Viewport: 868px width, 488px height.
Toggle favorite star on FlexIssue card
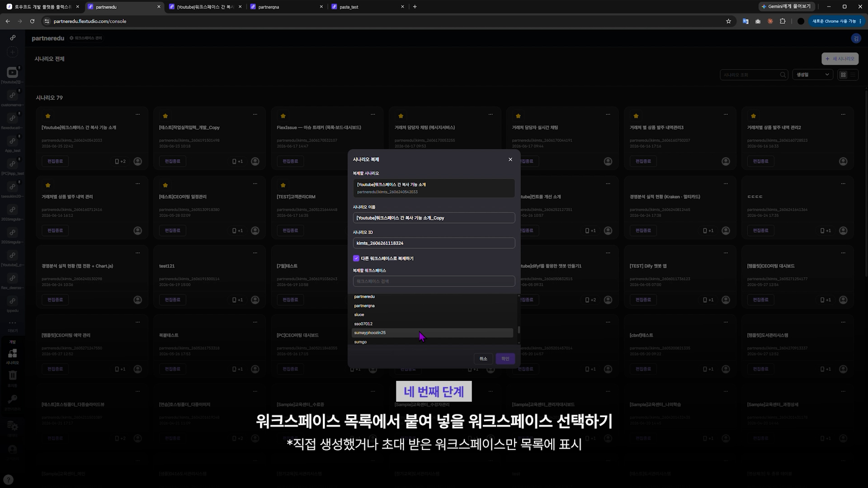(x=283, y=116)
